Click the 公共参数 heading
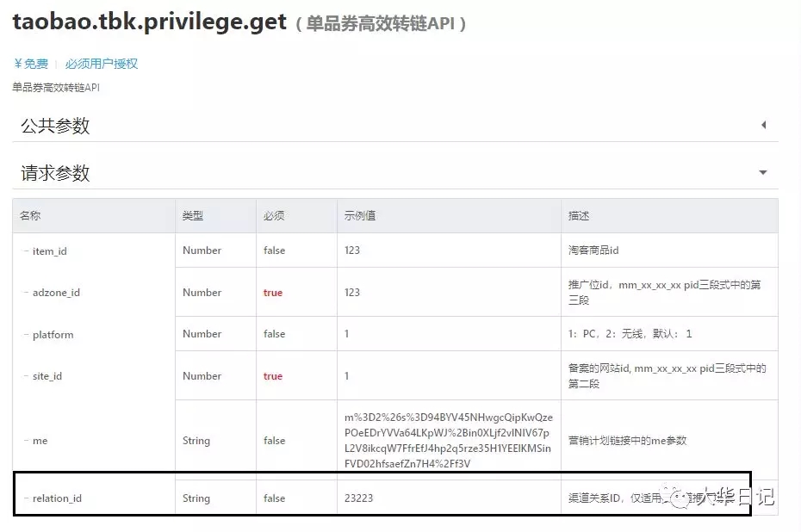This screenshot has width=801, height=532. [x=55, y=126]
